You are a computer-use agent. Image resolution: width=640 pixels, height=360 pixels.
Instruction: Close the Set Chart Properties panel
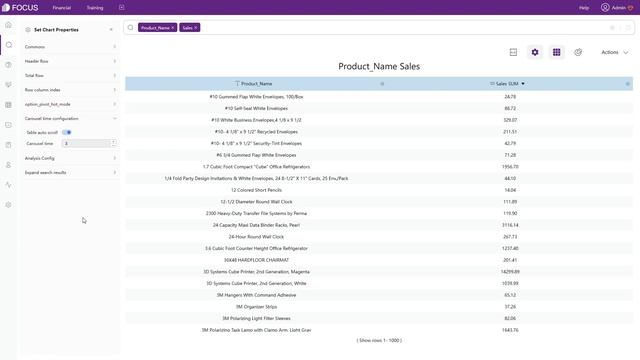tap(111, 30)
